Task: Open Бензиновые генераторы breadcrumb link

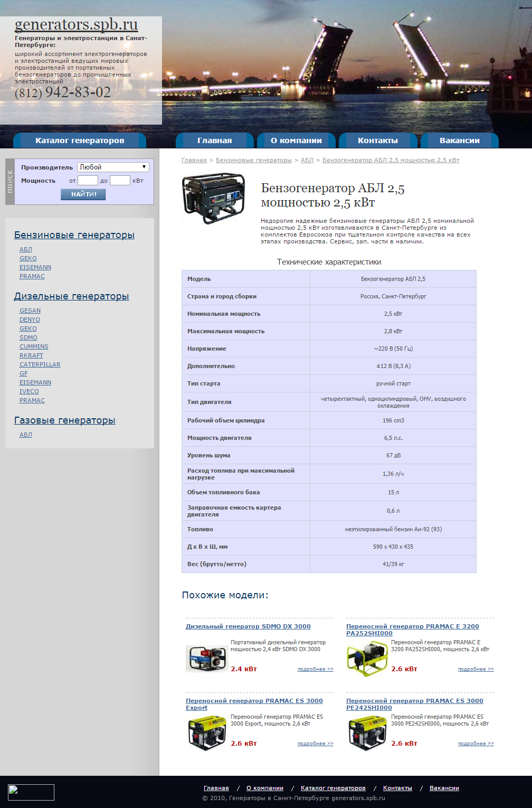Action: 254,160
